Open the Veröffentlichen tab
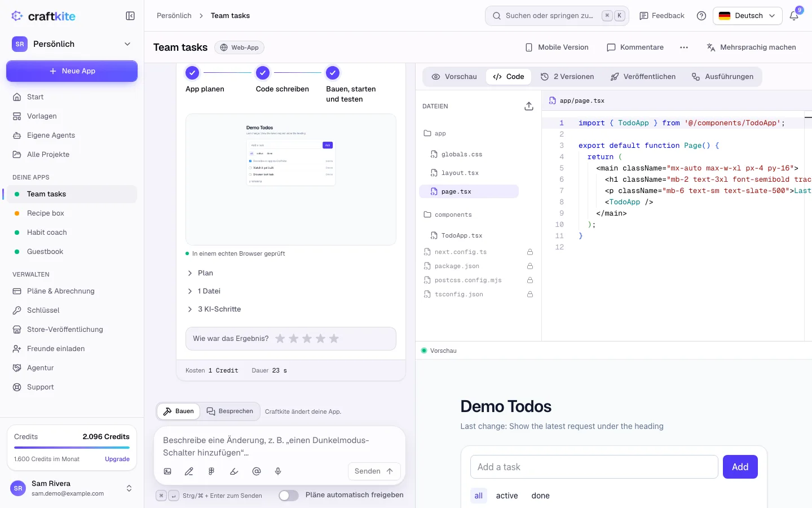 pos(643,77)
